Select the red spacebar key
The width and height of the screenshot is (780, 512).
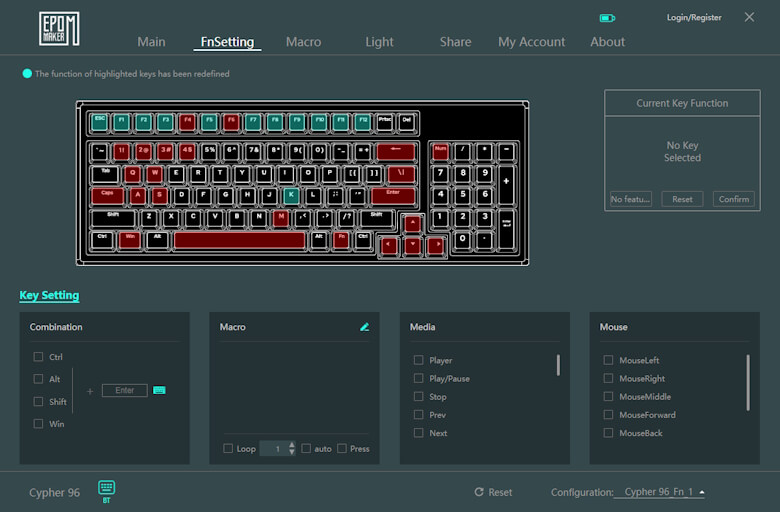(x=239, y=240)
